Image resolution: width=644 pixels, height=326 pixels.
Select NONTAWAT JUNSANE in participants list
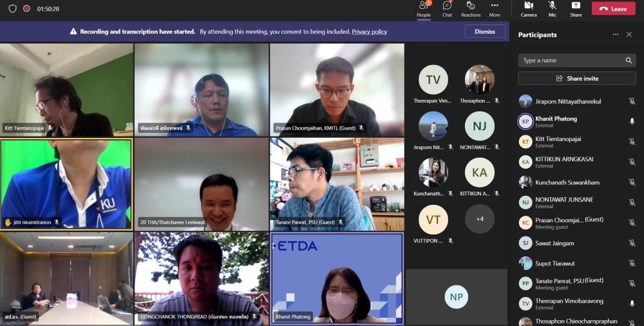(564, 200)
